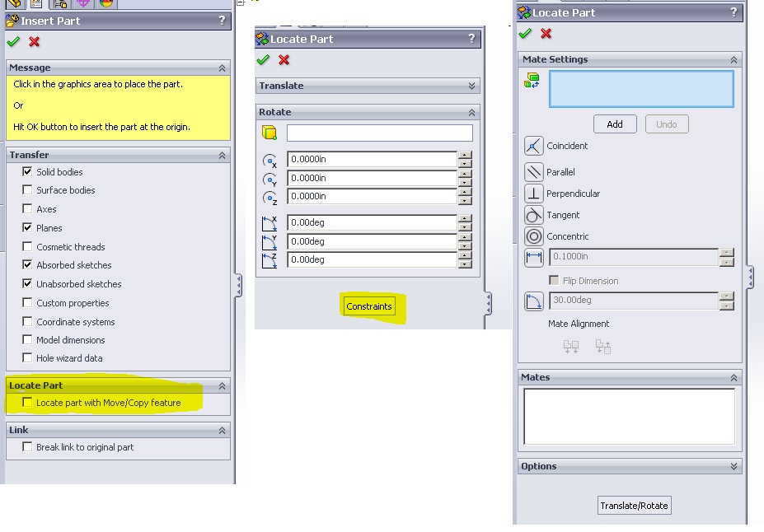The width and height of the screenshot is (764, 532).
Task: Select Perpendicular mate icon
Action: click(533, 194)
